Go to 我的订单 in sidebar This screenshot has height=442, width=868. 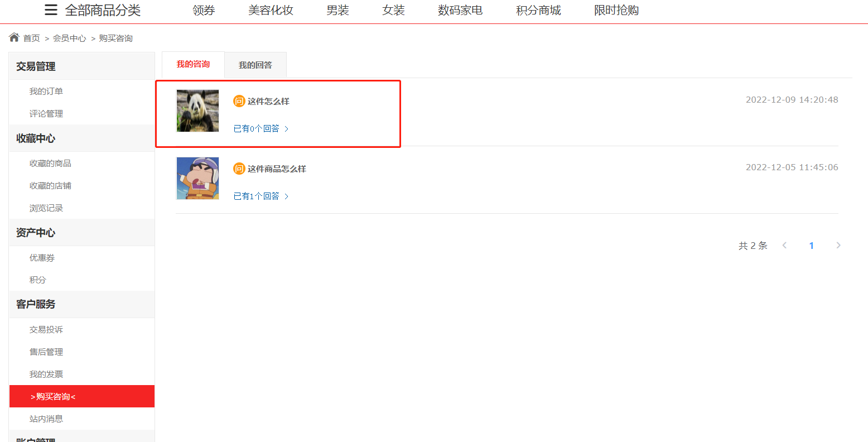click(x=46, y=91)
